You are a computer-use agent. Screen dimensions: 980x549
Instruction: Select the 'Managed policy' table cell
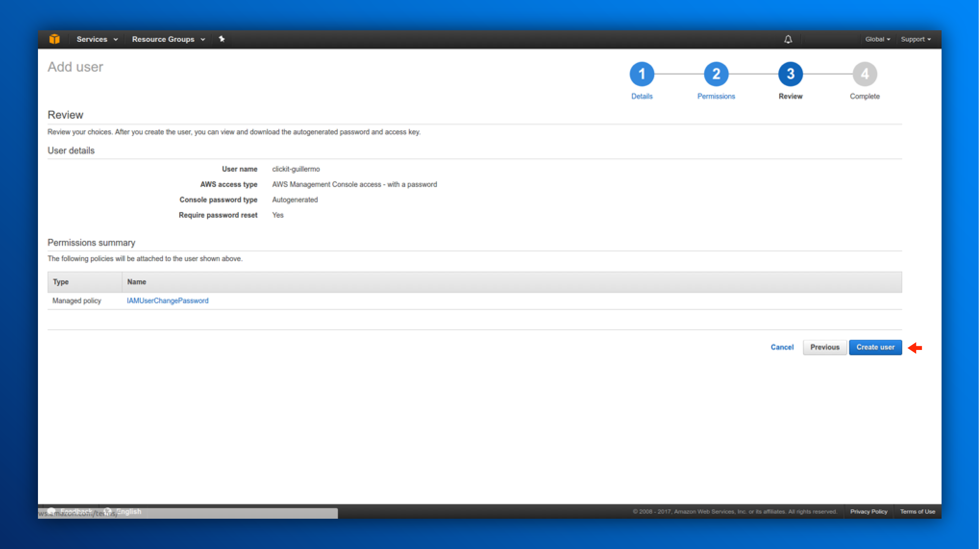coord(77,300)
